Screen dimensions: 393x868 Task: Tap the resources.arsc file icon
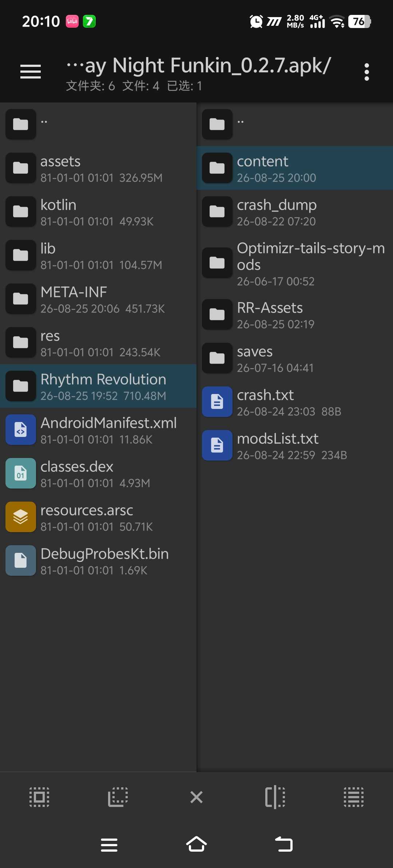click(21, 517)
